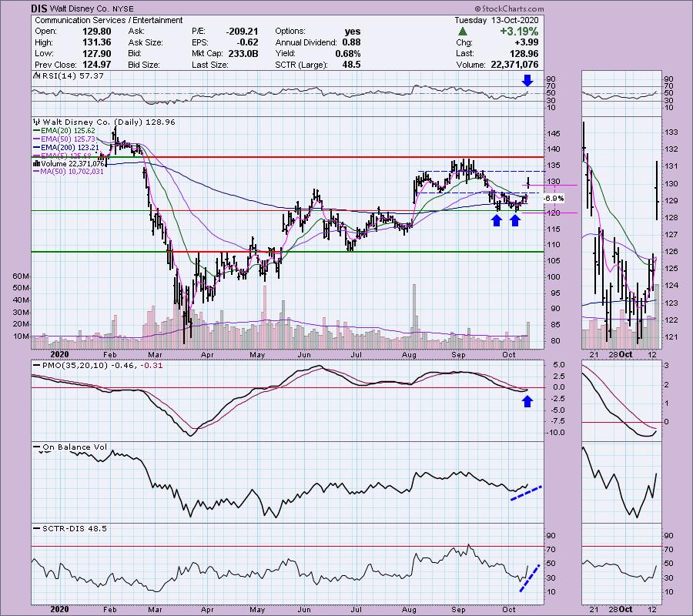Click the Low value 127.90
The height and width of the screenshot is (616, 693).
tap(97, 53)
